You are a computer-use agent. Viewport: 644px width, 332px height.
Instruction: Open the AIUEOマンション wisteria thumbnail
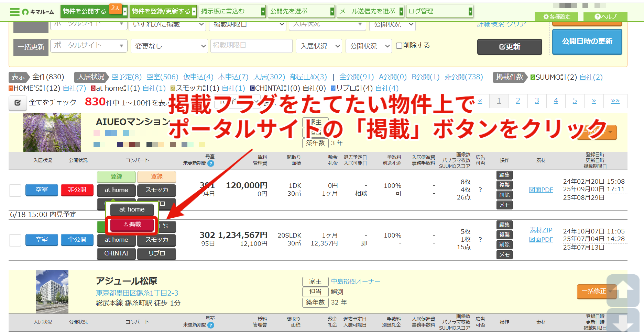(x=52, y=133)
